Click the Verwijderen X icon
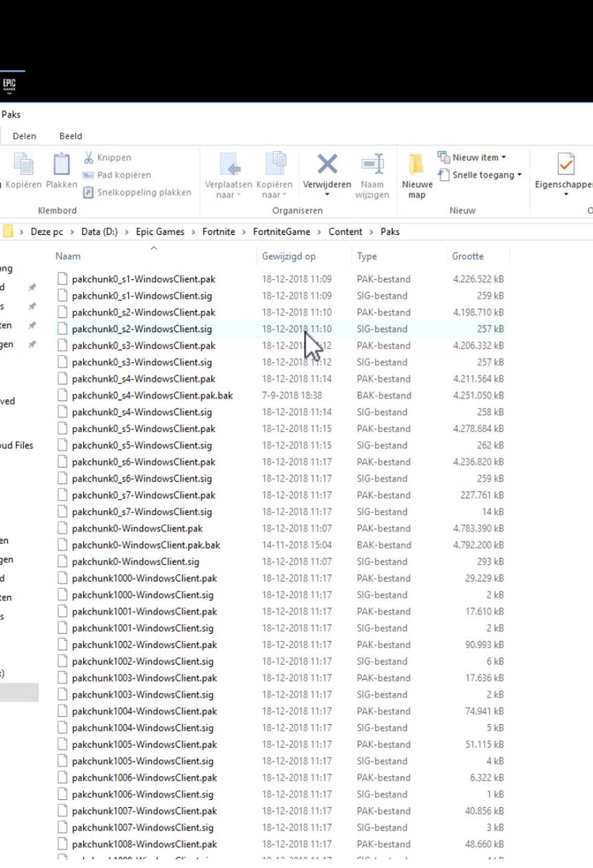 point(328,163)
